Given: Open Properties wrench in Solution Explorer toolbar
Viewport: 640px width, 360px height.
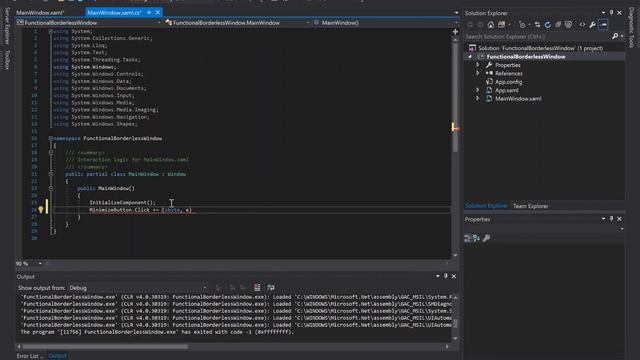Looking at the screenshot, I should click(x=593, y=25).
